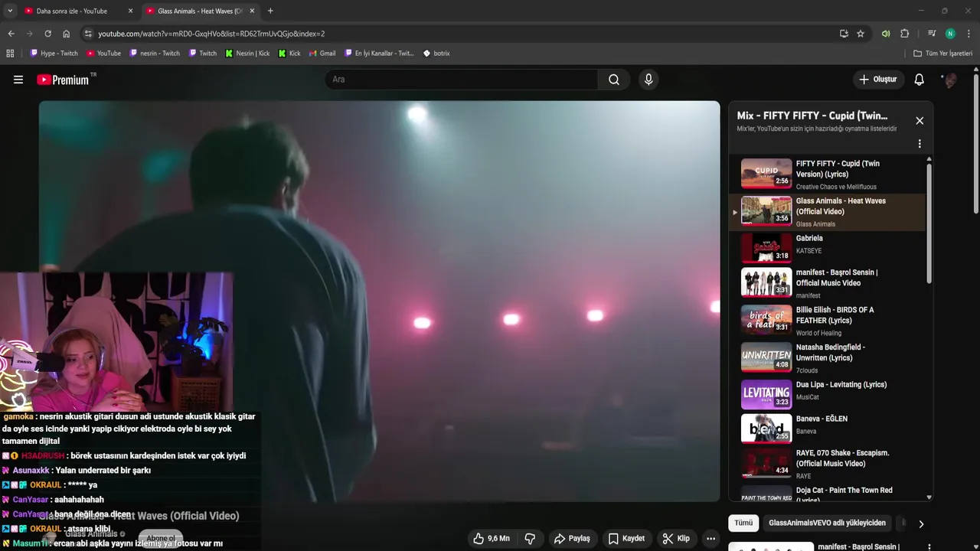This screenshot has height=551, width=980.
Task: Click the Paylaş share button
Action: [572, 539]
